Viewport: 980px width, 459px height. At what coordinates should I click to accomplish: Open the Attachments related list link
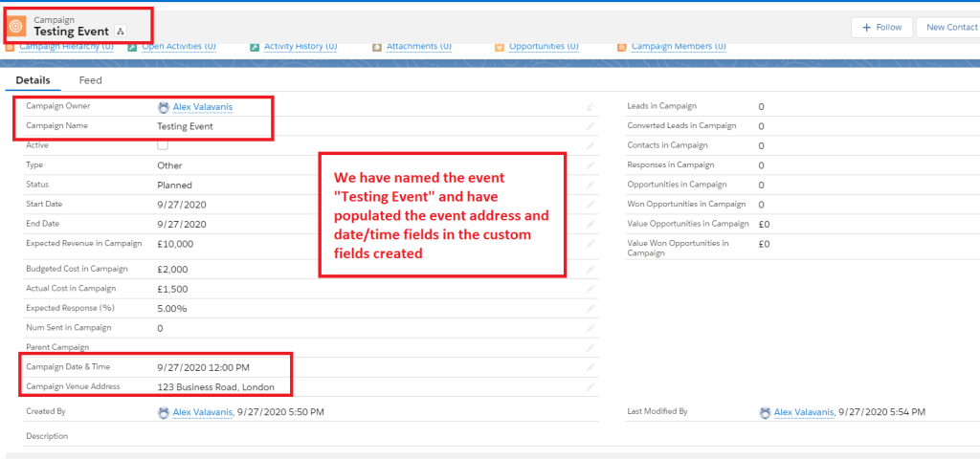coord(419,46)
